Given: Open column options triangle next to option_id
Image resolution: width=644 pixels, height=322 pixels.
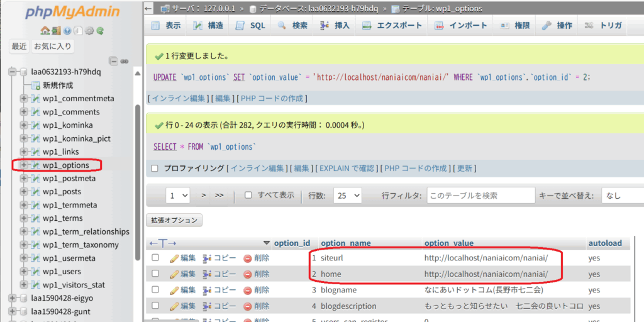Looking at the screenshot, I should pos(267,243).
